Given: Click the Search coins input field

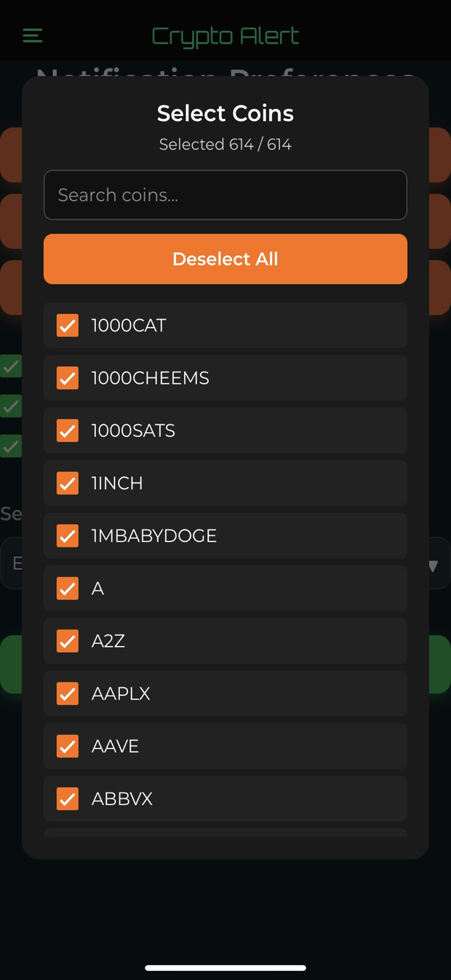Looking at the screenshot, I should pos(225,195).
